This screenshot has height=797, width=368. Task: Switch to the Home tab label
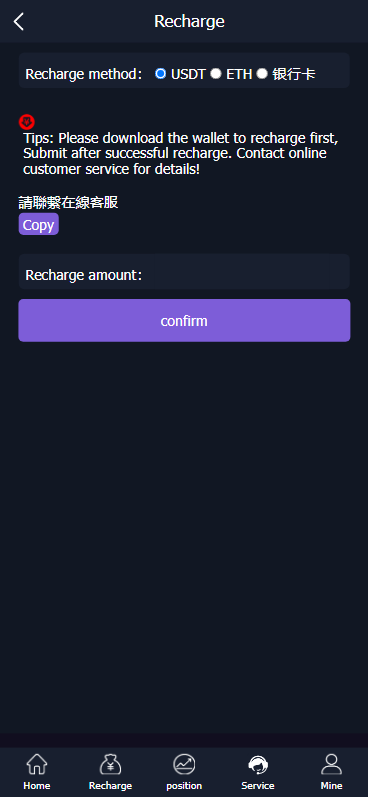coord(37,786)
